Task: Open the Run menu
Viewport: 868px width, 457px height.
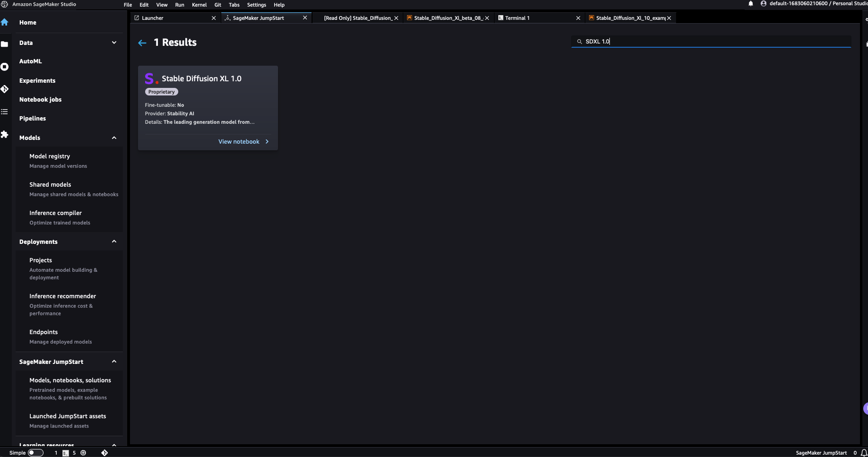Action: click(x=180, y=5)
